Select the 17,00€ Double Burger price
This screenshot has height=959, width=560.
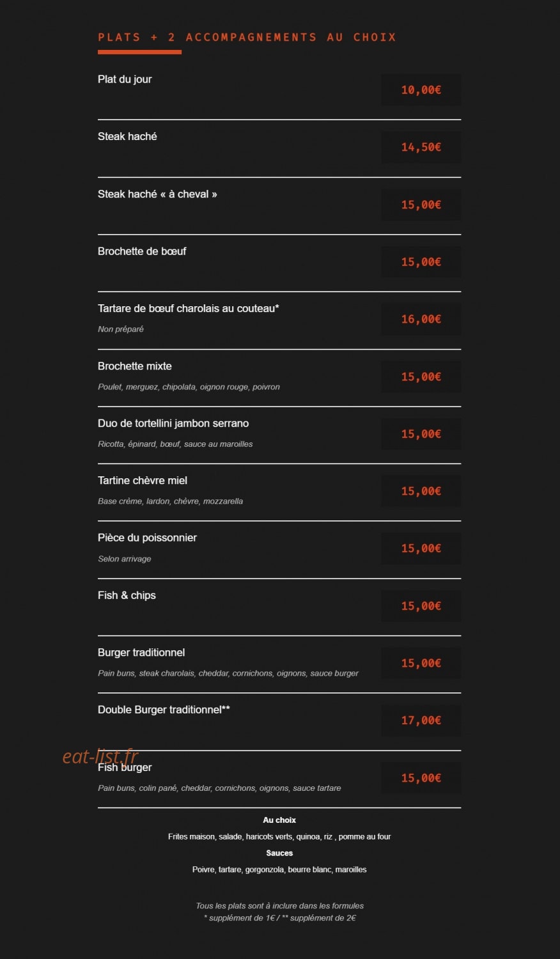point(421,721)
